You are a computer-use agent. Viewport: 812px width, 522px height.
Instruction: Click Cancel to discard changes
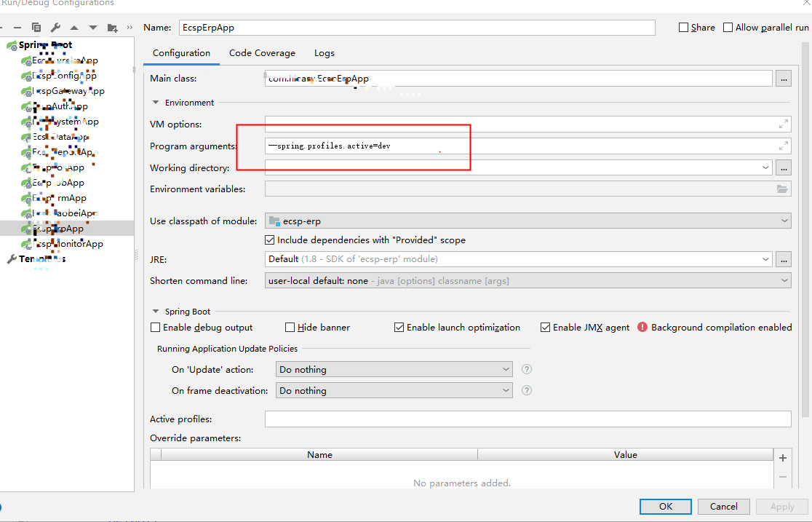[x=723, y=506]
